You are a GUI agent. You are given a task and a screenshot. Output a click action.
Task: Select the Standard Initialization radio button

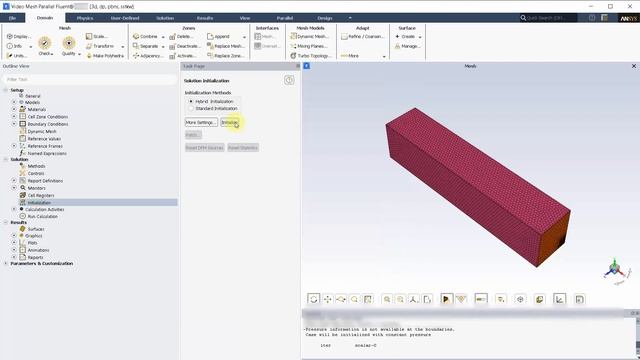191,108
